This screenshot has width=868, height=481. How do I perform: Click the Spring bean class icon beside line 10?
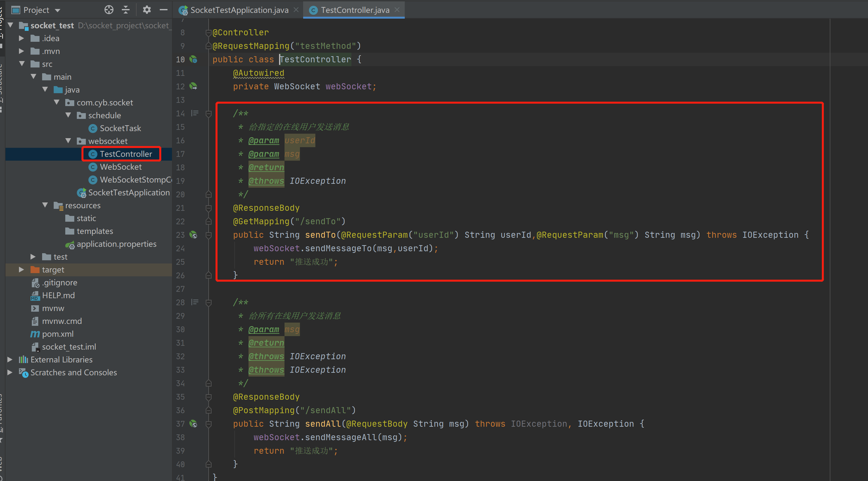[x=194, y=59]
